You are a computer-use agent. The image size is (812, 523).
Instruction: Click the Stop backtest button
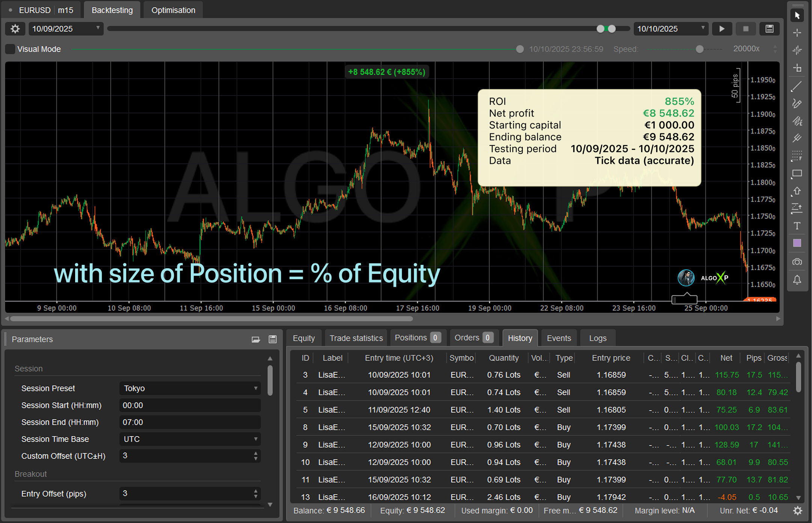746,29
